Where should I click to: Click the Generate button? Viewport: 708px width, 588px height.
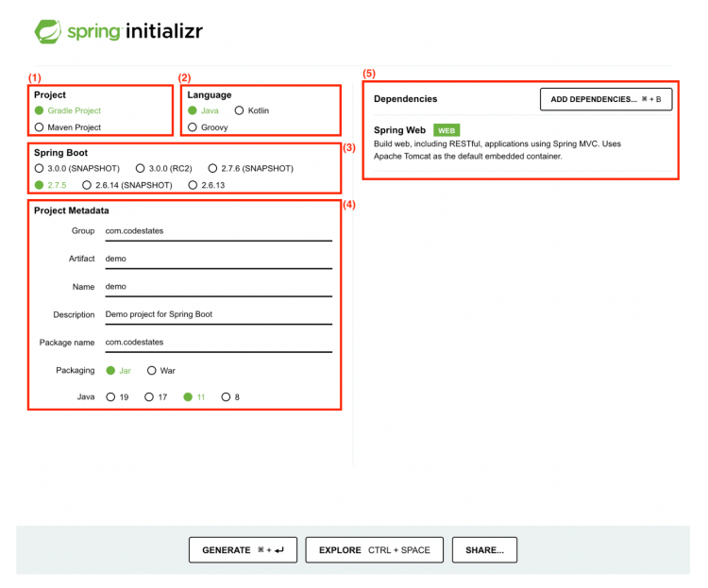[243, 550]
